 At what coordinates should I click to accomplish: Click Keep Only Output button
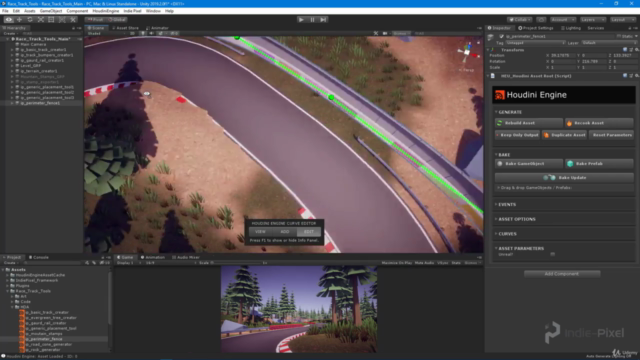(x=518, y=135)
